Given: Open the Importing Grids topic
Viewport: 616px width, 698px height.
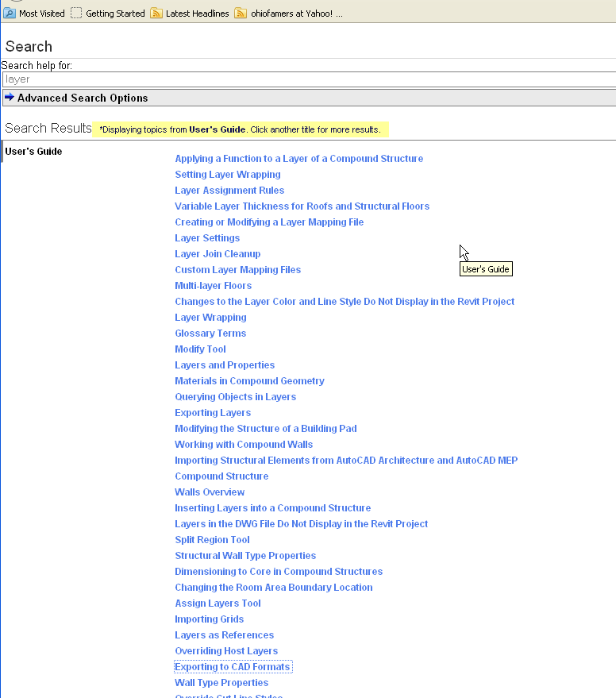Looking at the screenshot, I should [x=210, y=619].
